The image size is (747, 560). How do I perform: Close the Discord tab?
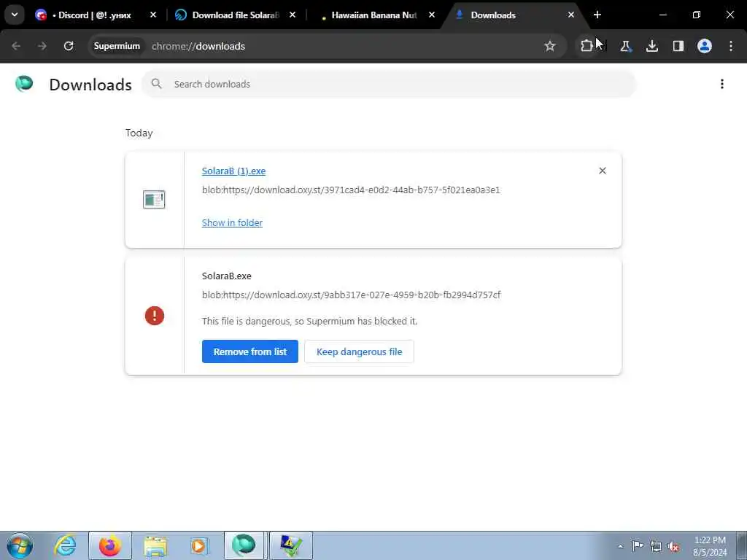tap(153, 15)
